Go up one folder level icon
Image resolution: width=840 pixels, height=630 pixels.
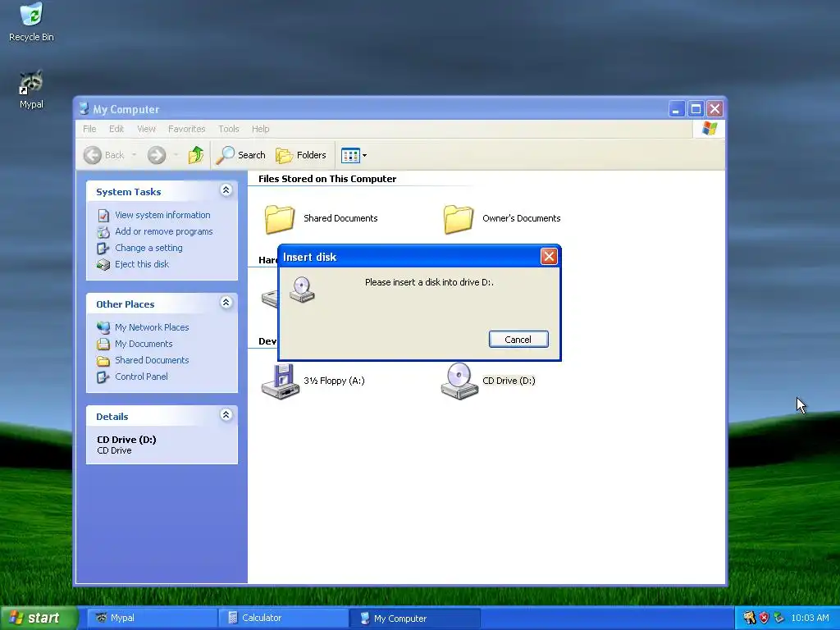click(195, 155)
